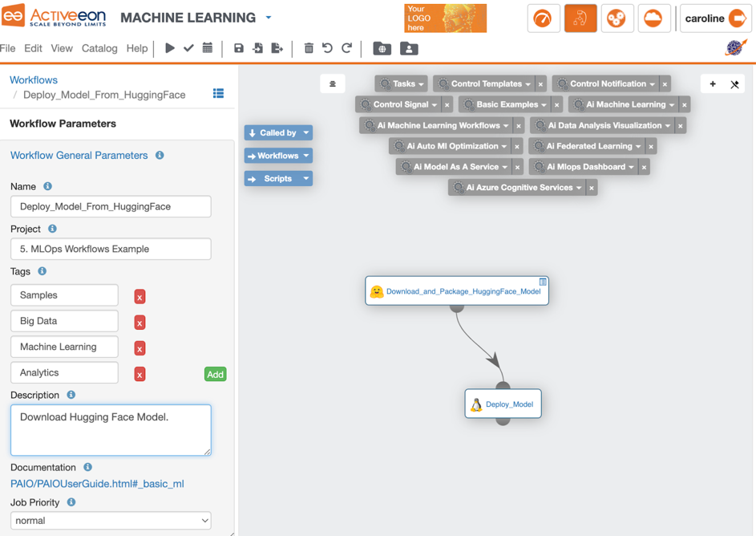Click the Name field info icon
The height and width of the screenshot is (536, 756).
(x=48, y=185)
